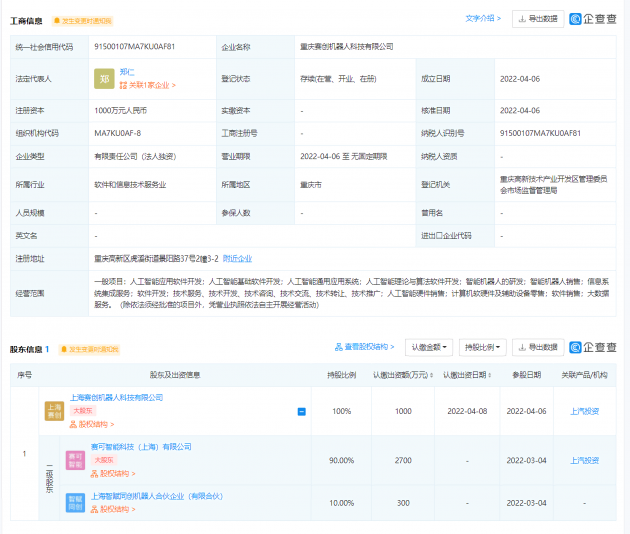Open 上汽投资 link in 100% shareholder row
The height and width of the screenshot is (534, 630).
tap(585, 411)
